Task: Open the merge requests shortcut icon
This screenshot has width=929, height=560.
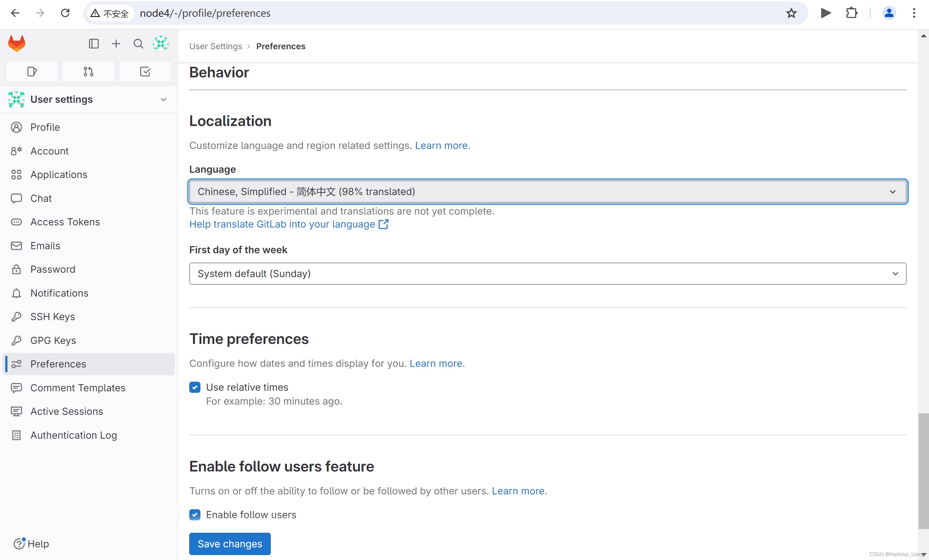Action: (88, 72)
